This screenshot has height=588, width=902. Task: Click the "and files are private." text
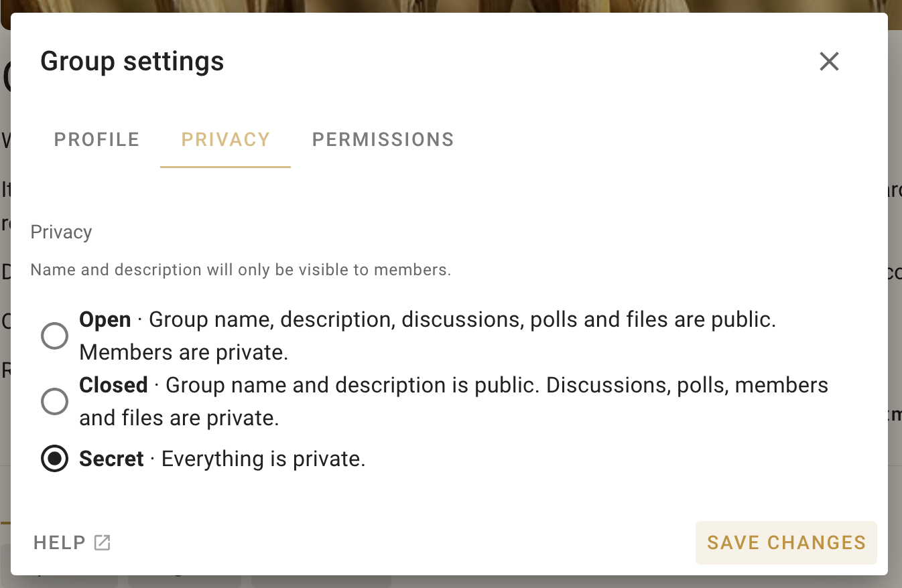tap(179, 418)
